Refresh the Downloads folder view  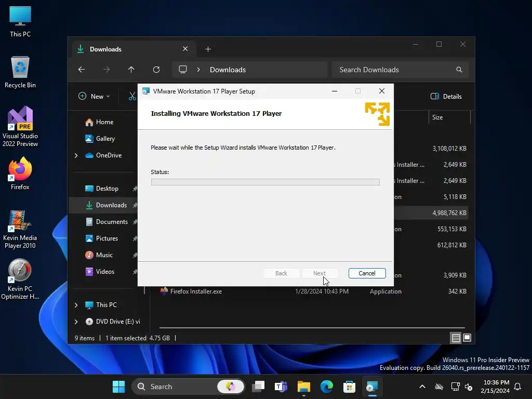click(156, 70)
